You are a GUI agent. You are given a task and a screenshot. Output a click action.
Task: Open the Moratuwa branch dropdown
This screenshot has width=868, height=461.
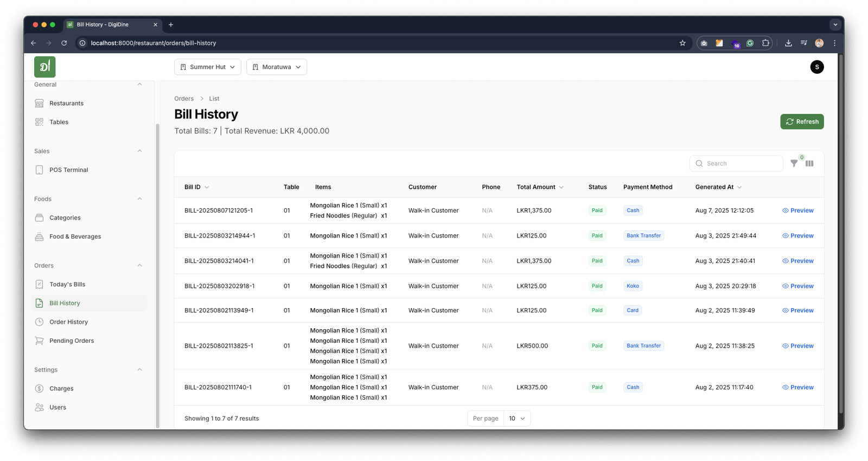coord(276,67)
